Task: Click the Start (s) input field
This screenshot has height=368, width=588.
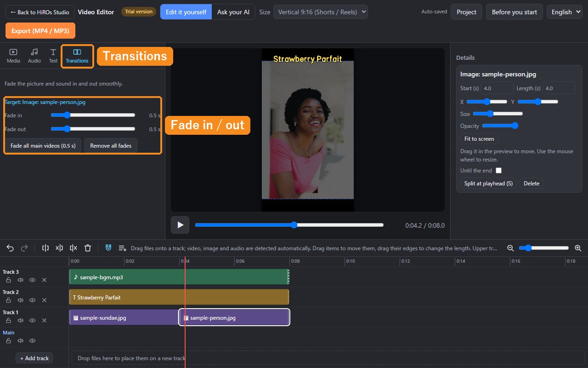Action: 497,88
